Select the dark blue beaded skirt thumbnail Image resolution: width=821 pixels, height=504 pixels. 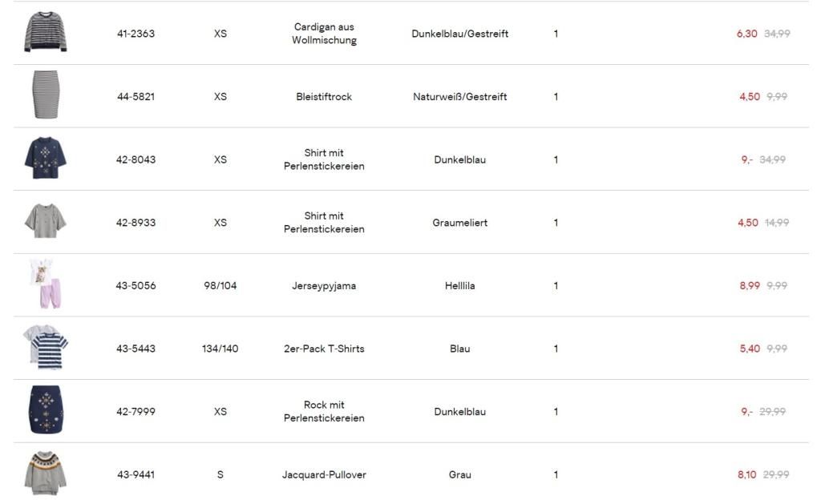tap(46, 409)
